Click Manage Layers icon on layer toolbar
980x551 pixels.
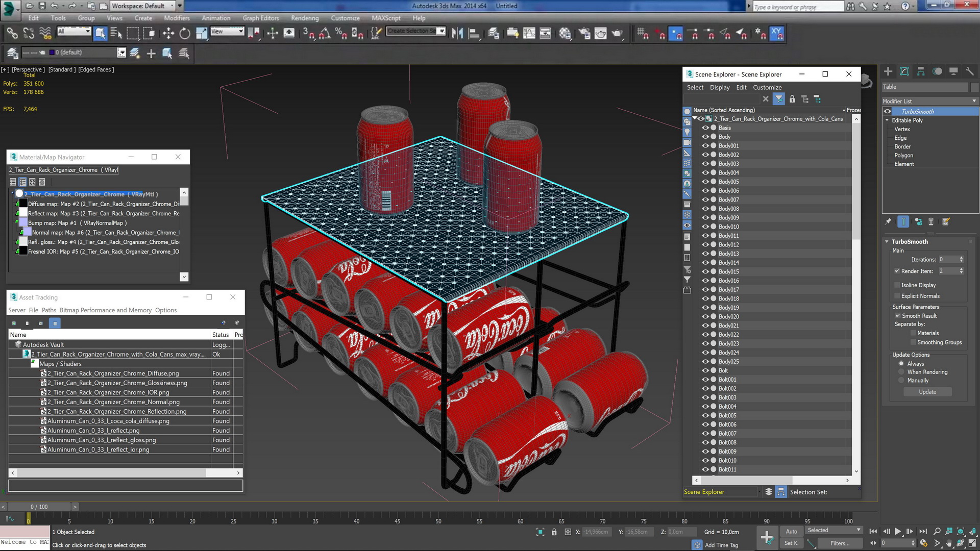pyautogui.click(x=12, y=53)
